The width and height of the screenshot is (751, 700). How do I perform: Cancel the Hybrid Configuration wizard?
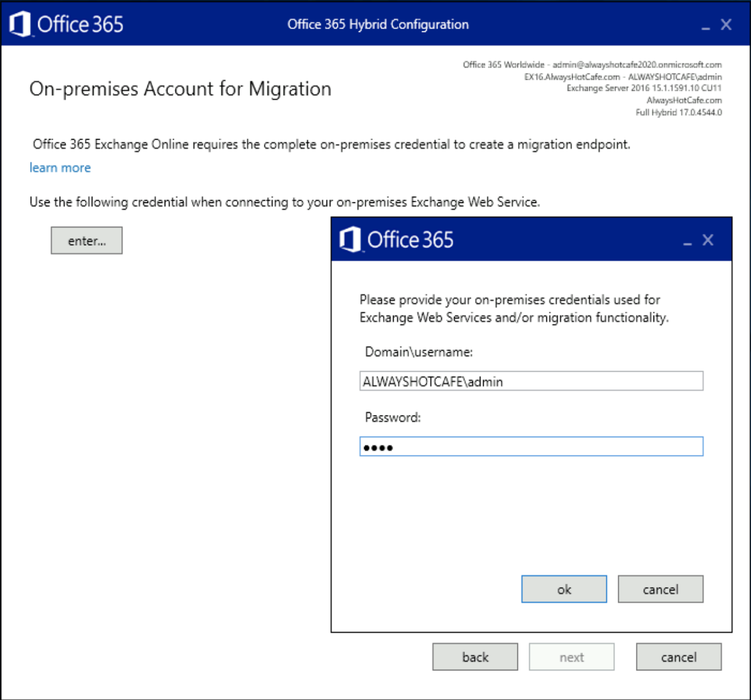678,657
